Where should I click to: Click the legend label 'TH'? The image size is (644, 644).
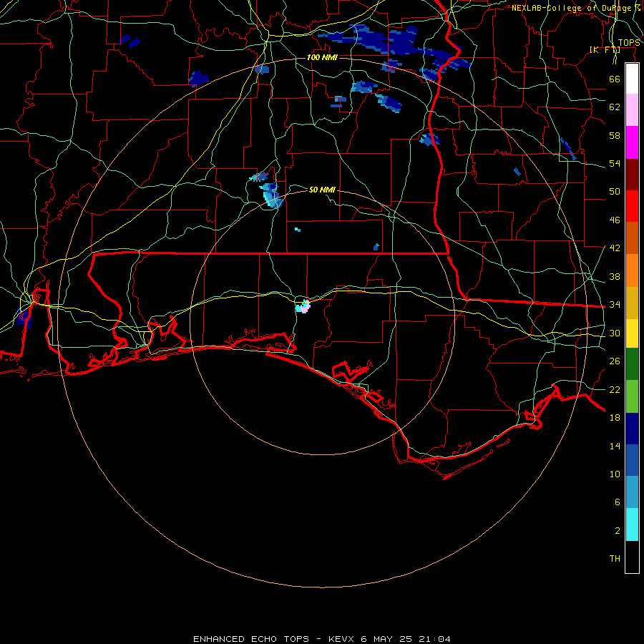pyautogui.click(x=615, y=559)
